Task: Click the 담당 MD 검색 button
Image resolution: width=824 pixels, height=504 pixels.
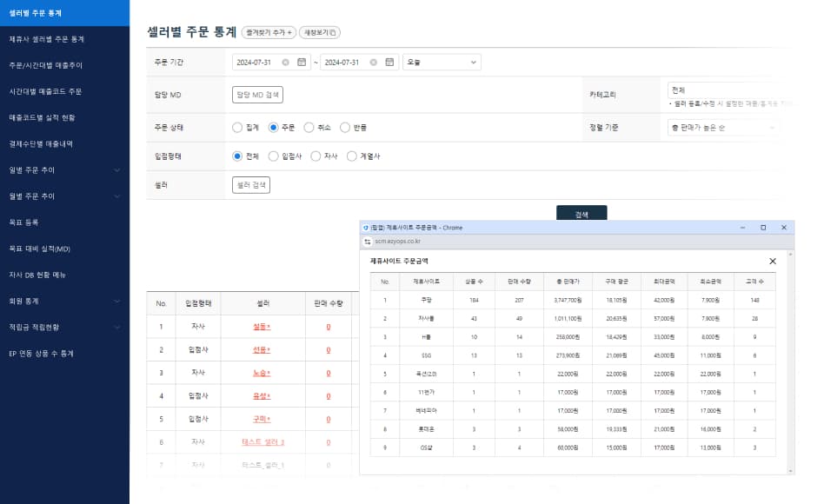Action: click(257, 95)
